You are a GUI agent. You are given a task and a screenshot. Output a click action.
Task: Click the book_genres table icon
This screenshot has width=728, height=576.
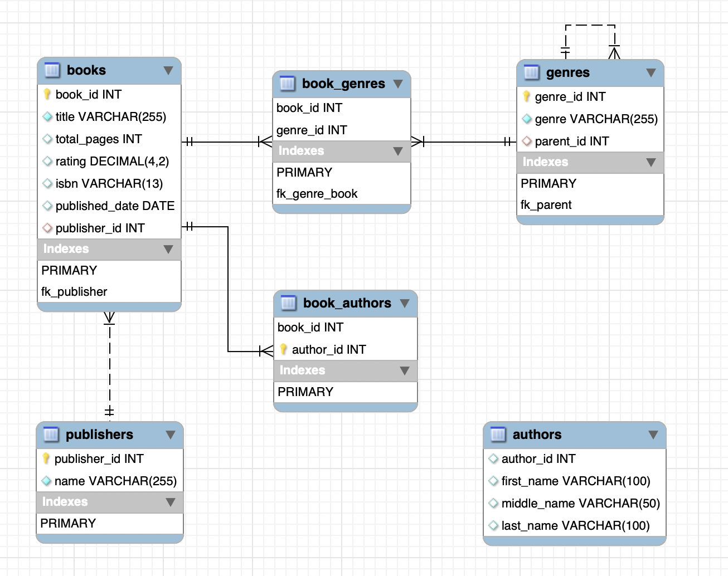point(287,84)
